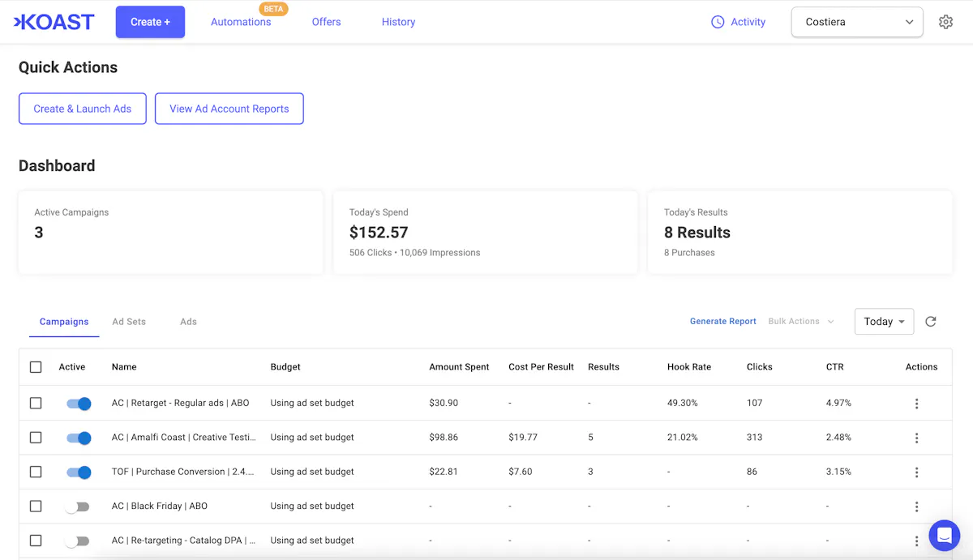Enable the Black Friday campaign switch
The width and height of the screenshot is (973, 560).
click(x=78, y=507)
